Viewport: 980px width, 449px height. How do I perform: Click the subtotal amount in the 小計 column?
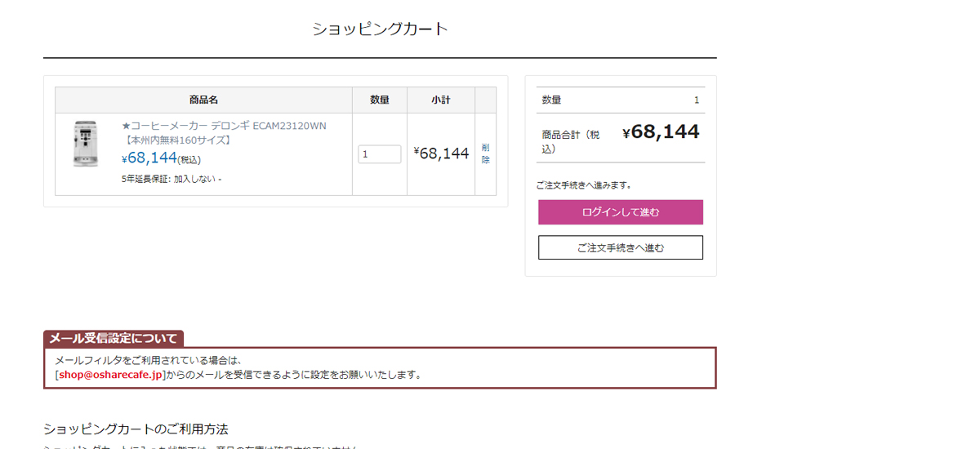(x=441, y=153)
